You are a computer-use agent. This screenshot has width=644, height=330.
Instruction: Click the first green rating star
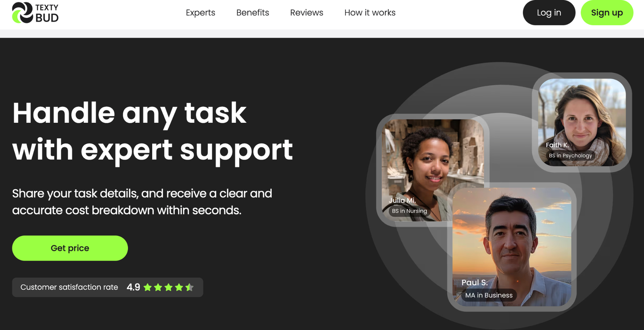pos(148,287)
